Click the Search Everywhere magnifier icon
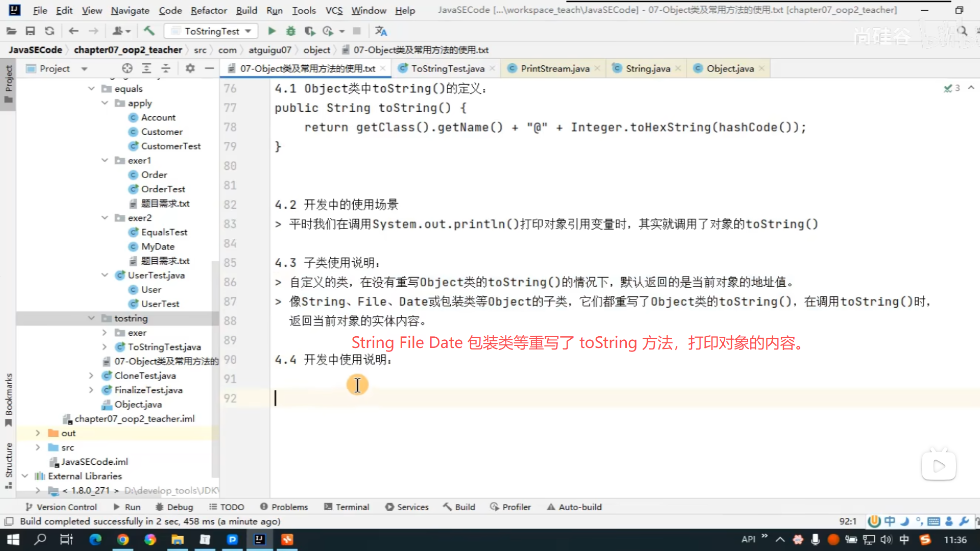The image size is (980, 551). (x=963, y=31)
